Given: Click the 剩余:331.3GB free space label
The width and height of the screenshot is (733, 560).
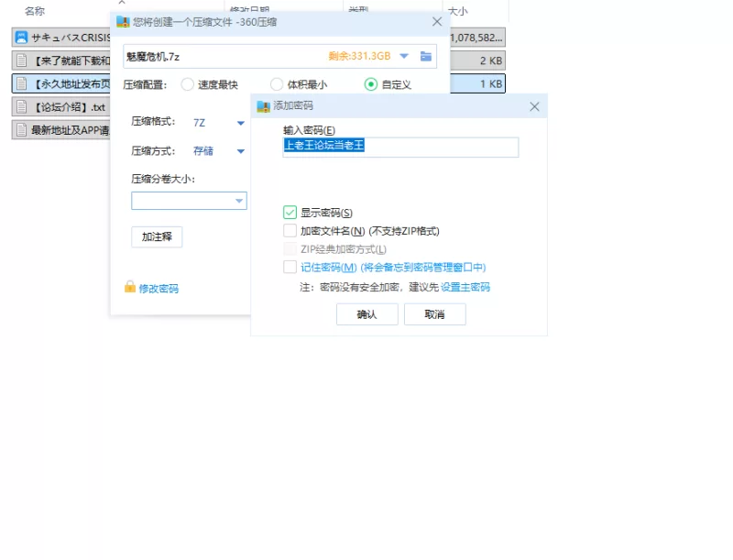Looking at the screenshot, I should [359, 56].
